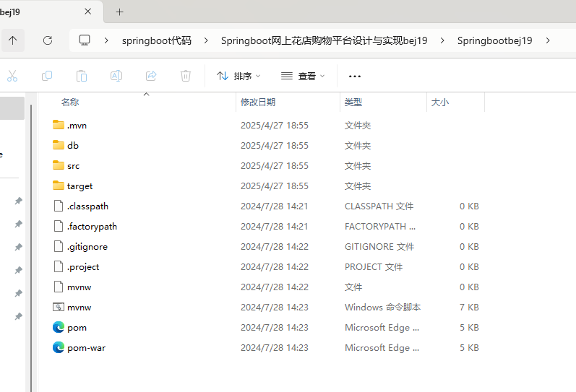Open the 排序 sort dropdown

pyautogui.click(x=238, y=76)
